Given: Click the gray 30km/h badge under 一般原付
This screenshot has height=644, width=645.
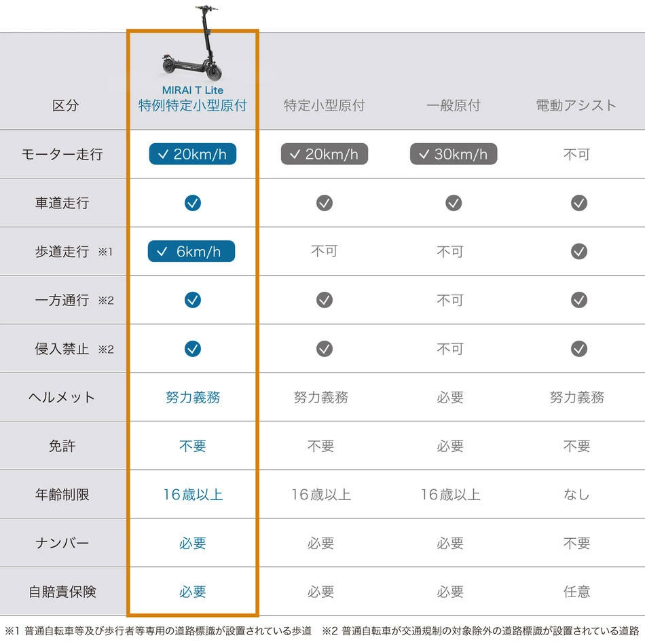Looking at the screenshot, I should [x=454, y=154].
